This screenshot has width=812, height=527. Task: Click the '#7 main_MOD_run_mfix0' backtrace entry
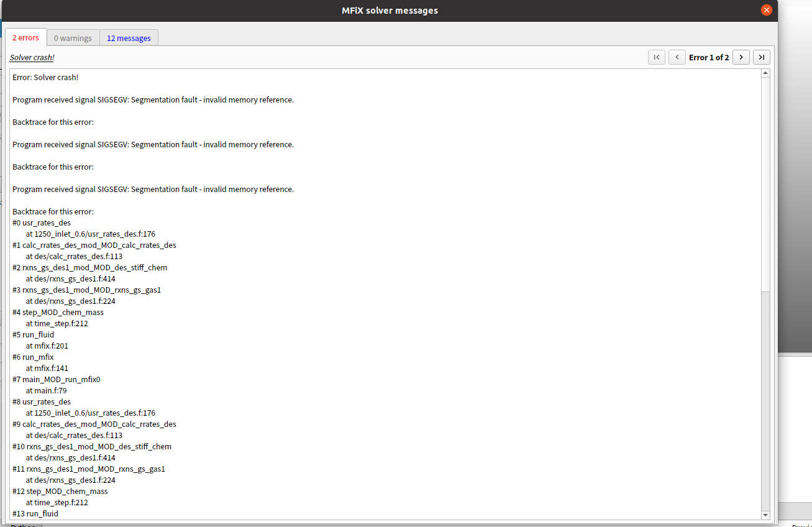coord(57,379)
